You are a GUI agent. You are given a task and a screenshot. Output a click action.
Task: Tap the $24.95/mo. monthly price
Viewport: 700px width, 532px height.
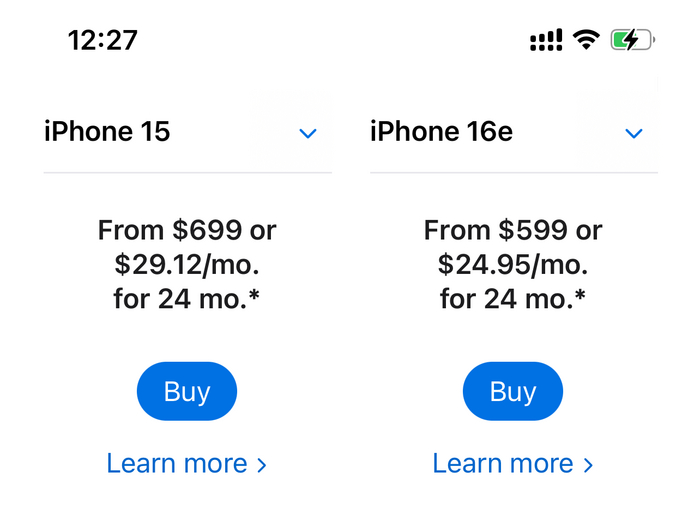[x=513, y=265]
